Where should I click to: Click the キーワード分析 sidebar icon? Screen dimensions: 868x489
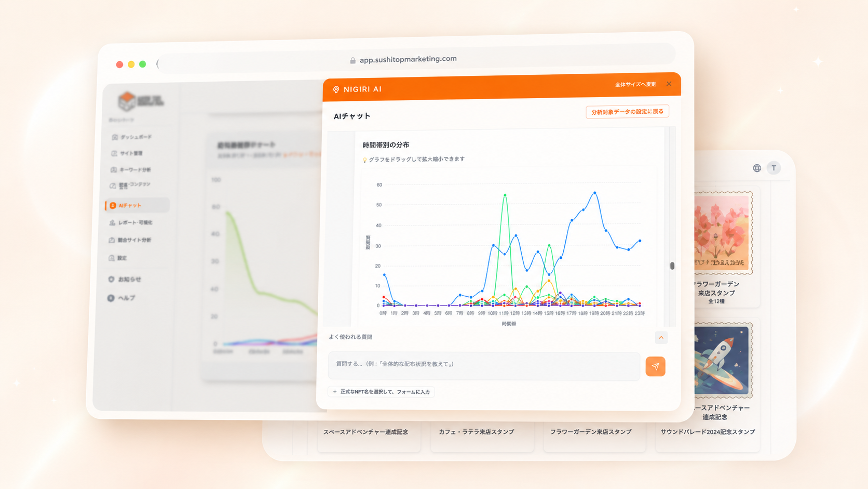point(114,170)
